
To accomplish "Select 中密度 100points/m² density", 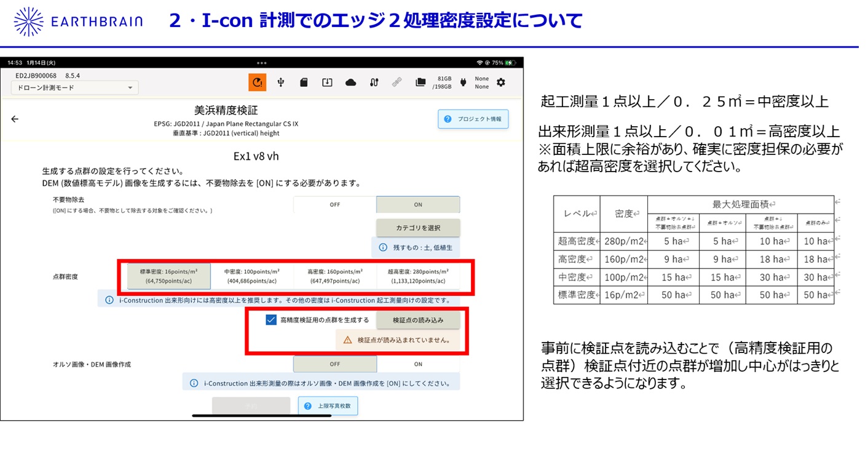I will tap(251, 276).
